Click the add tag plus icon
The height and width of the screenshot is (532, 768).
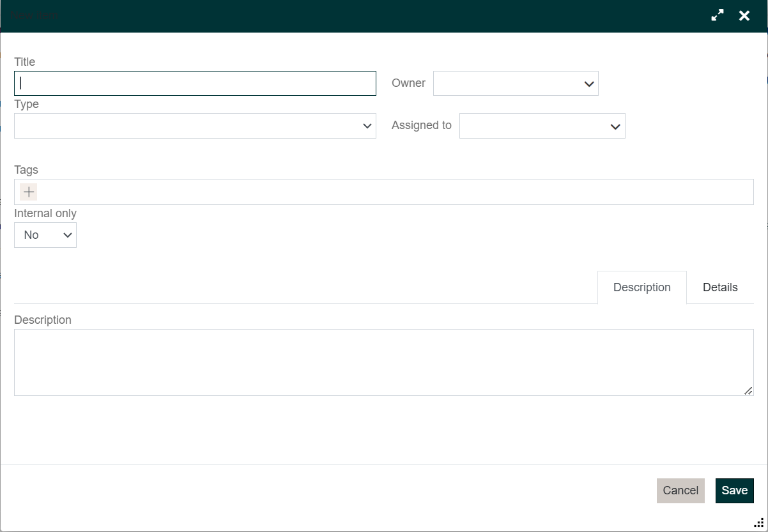point(29,192)
